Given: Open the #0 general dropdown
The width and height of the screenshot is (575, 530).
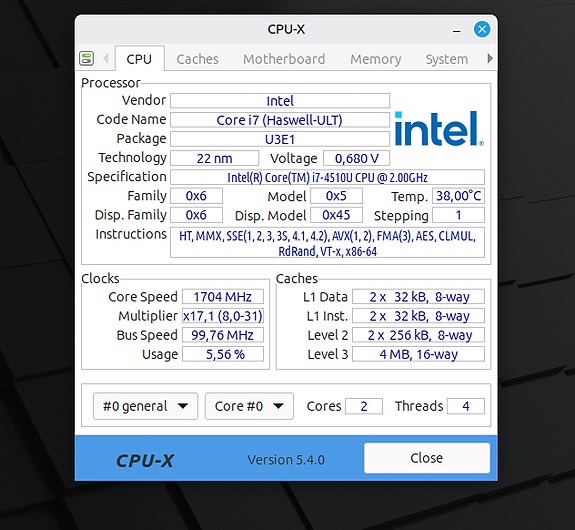Looking at the screenshot, I should pyautogui.click(x=145, y=406).
